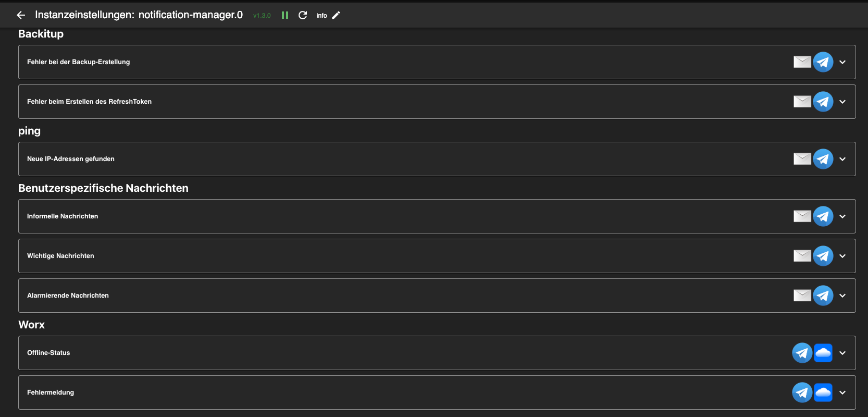Image resolution: width=868 pixels, height=417 pixels.
Task: Click email icon for Neue IP-Adressen gefunden
Action: click(x=802, y=159)
